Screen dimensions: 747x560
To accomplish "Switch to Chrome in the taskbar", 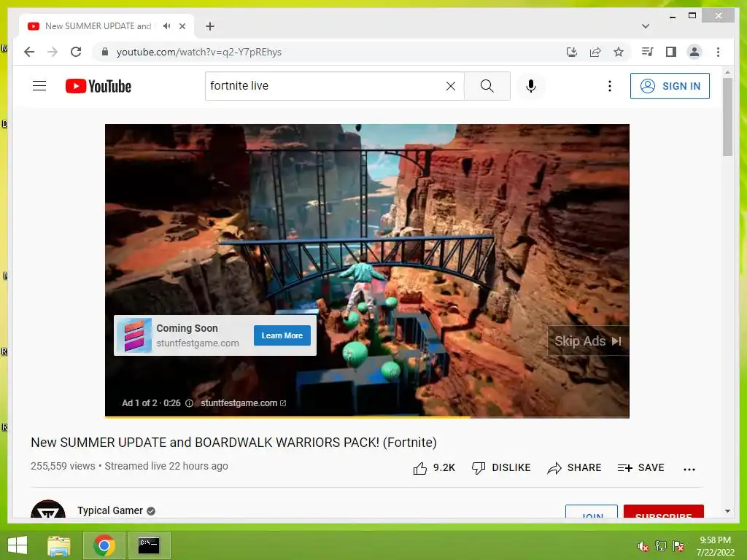I will (x=104, y=545).
